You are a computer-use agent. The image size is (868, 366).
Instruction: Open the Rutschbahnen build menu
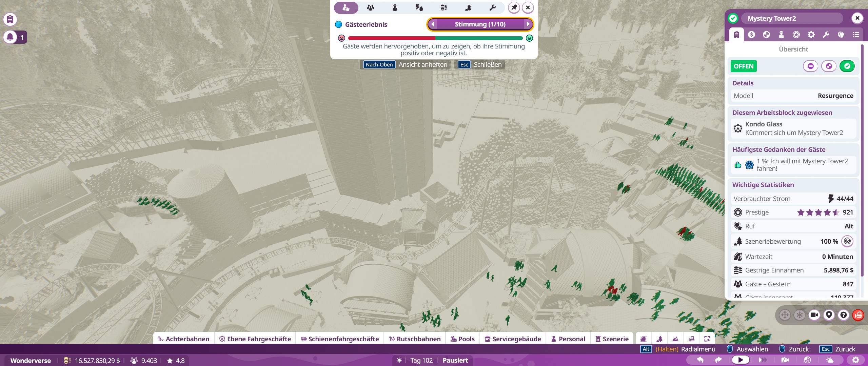(415, 339)
